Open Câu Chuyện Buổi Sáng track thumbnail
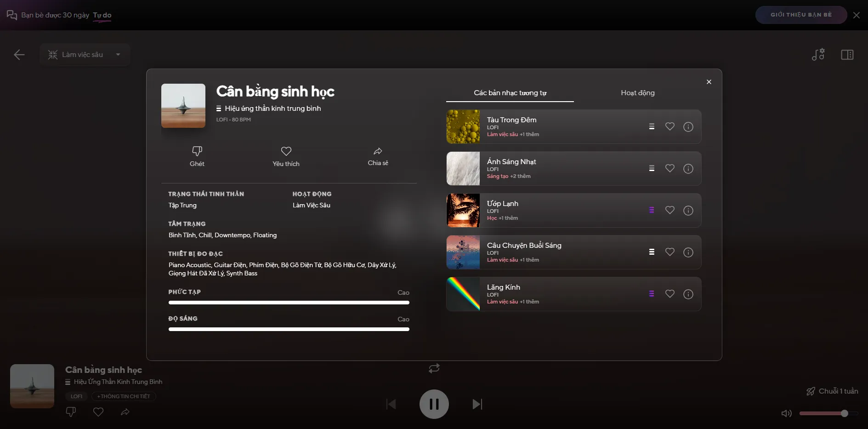The image size is (868, 429). 463,252
